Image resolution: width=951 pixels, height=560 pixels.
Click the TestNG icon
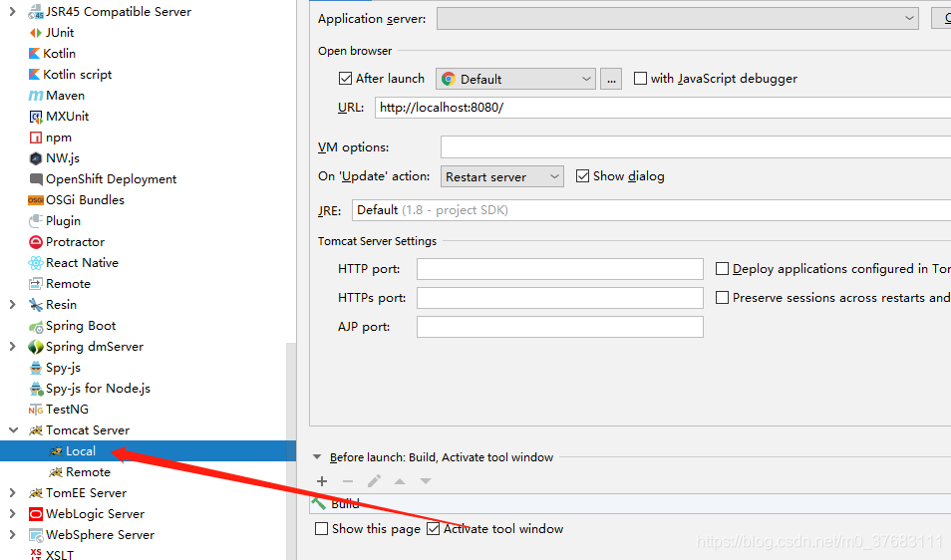[36, 410]
